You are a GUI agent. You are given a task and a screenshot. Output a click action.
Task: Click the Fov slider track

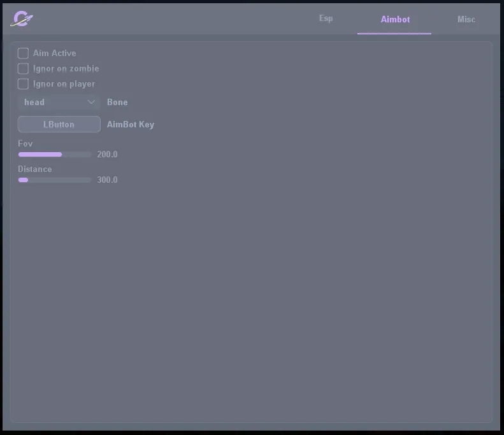55,154
